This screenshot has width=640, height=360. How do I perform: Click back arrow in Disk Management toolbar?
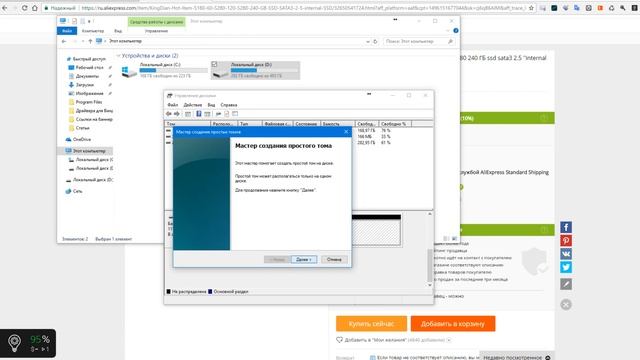click(x=169, y=114)
